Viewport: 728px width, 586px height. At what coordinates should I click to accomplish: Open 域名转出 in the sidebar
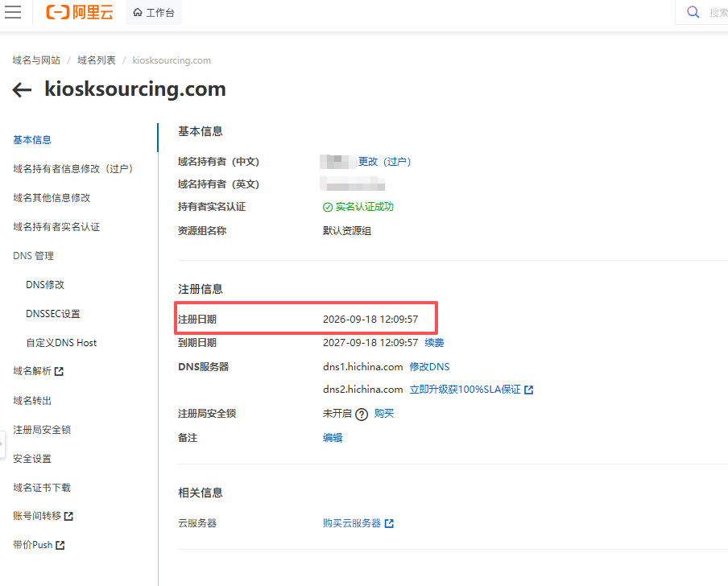point(32,400)
